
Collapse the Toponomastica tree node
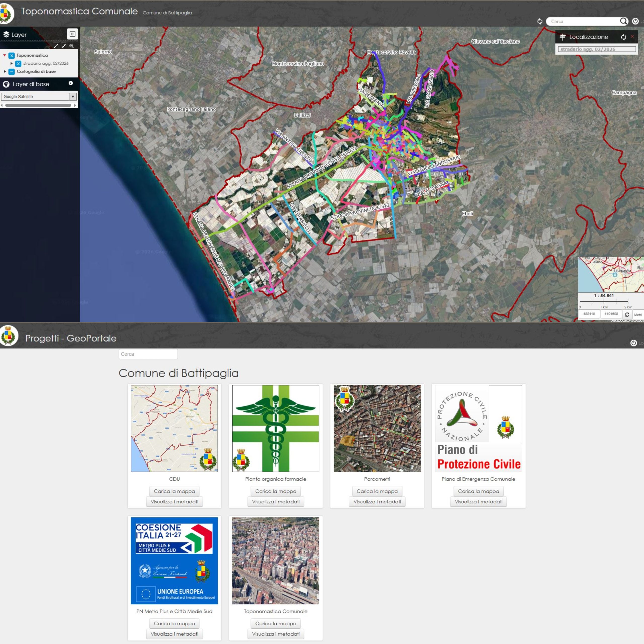[5, 55]
